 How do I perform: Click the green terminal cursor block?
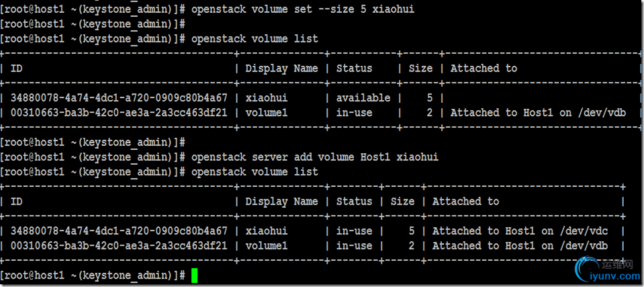194,276
